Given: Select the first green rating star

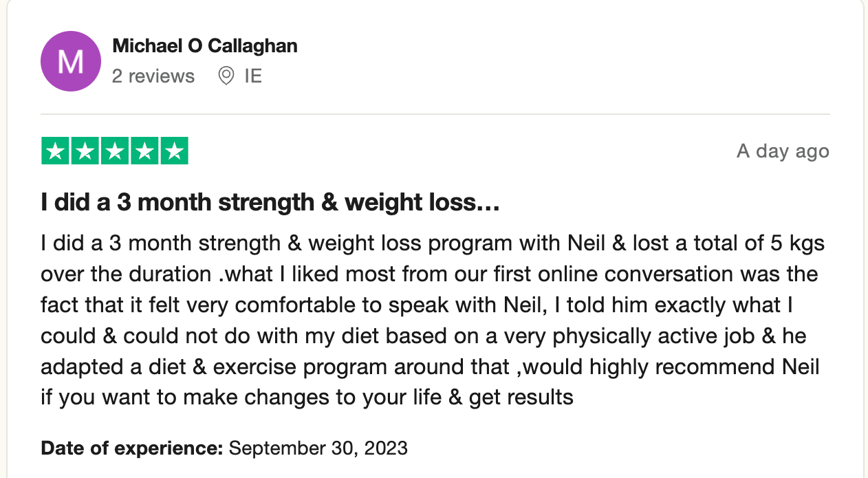Looking at the screenshot, I should coord(56,151).
